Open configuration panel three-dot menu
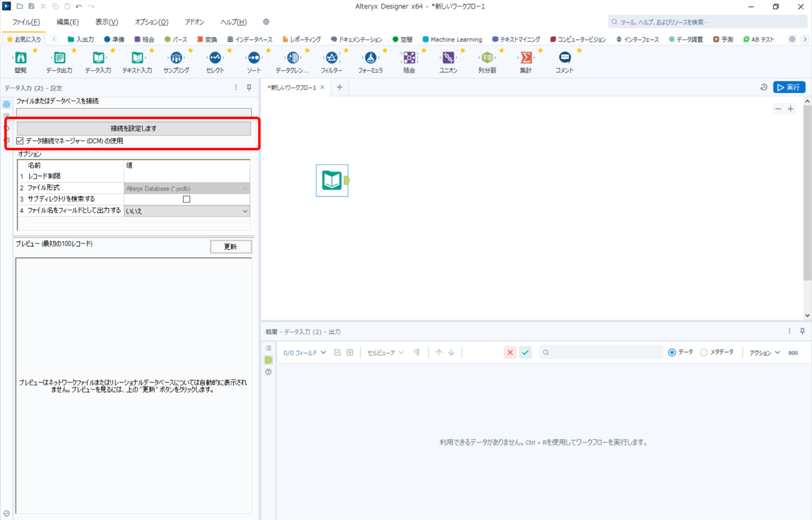The width and height of the screenshot is (812, 520). 236,87
